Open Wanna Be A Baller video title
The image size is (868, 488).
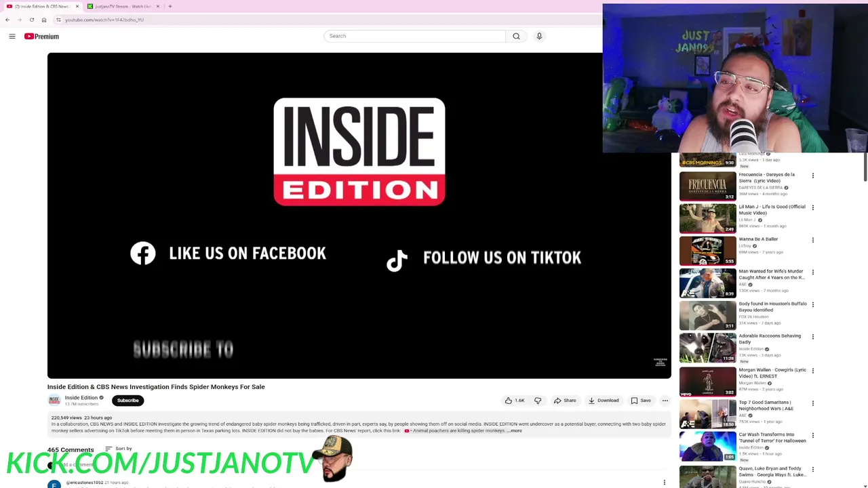pyautogui.click(x=758, y=239)
